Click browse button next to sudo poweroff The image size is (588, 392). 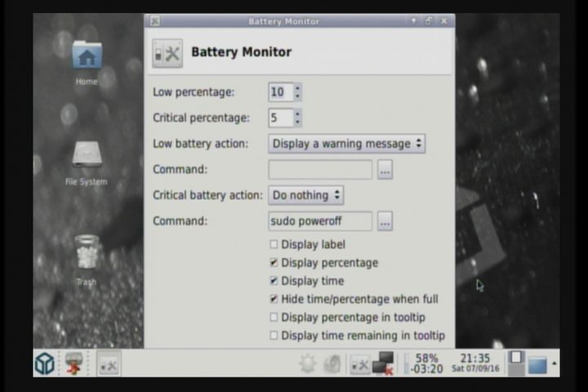(x=385, y=221)
